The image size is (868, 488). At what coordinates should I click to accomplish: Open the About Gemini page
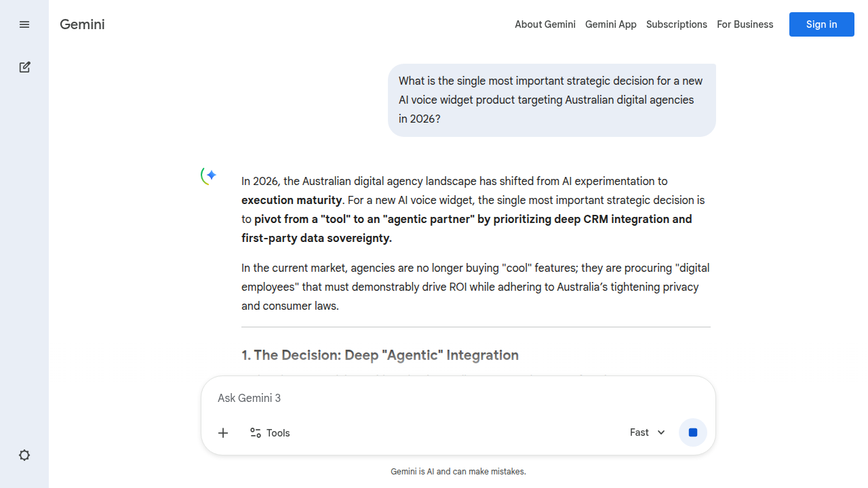pyautogui.click(x=545, y=24)
